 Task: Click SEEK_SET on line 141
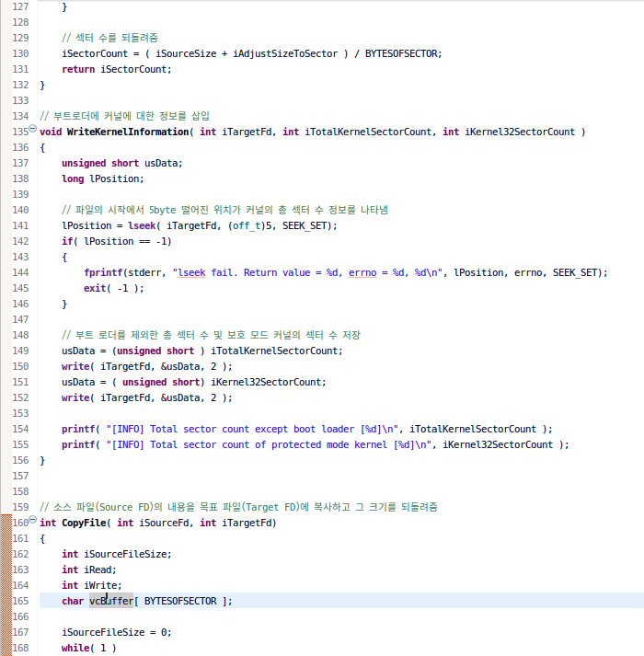click(305, 226)
